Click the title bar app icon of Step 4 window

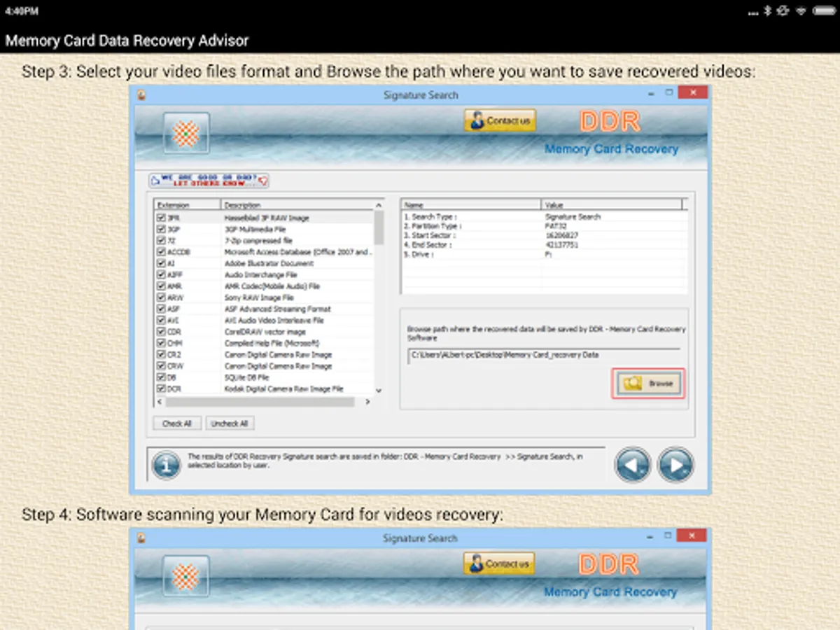tap(141, 538)
